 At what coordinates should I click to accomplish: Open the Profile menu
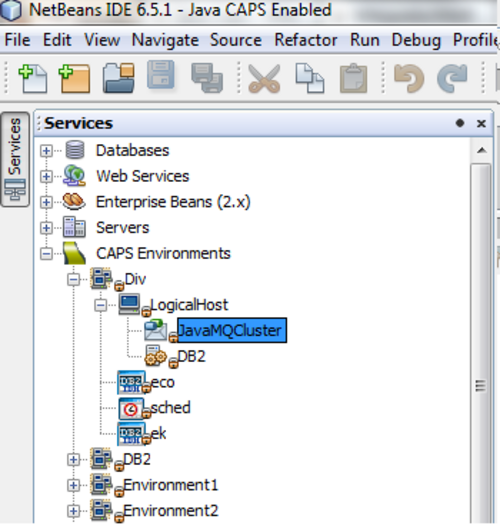point(476,40)
